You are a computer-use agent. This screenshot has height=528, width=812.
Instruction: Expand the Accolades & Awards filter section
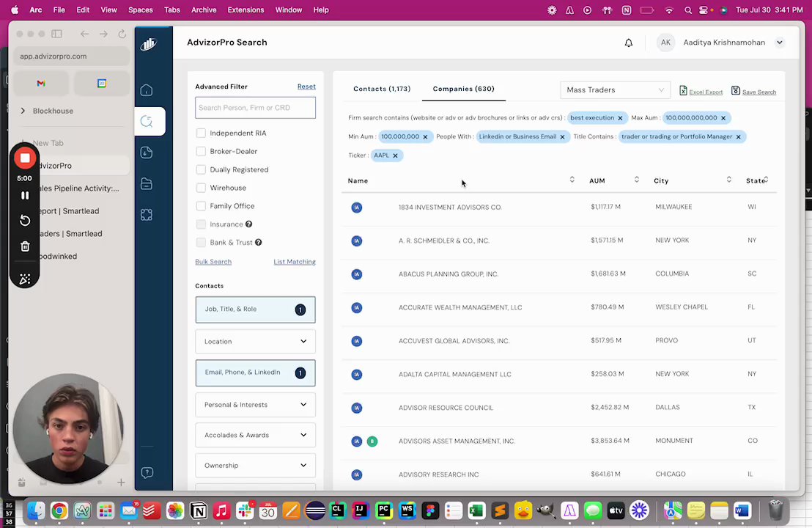(x=255, y=436)
